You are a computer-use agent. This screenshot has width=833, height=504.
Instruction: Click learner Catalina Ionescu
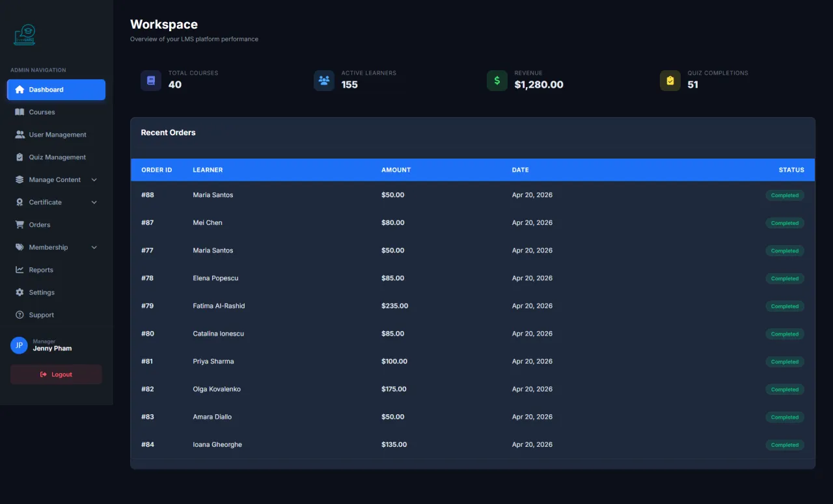tap(218, 334)
